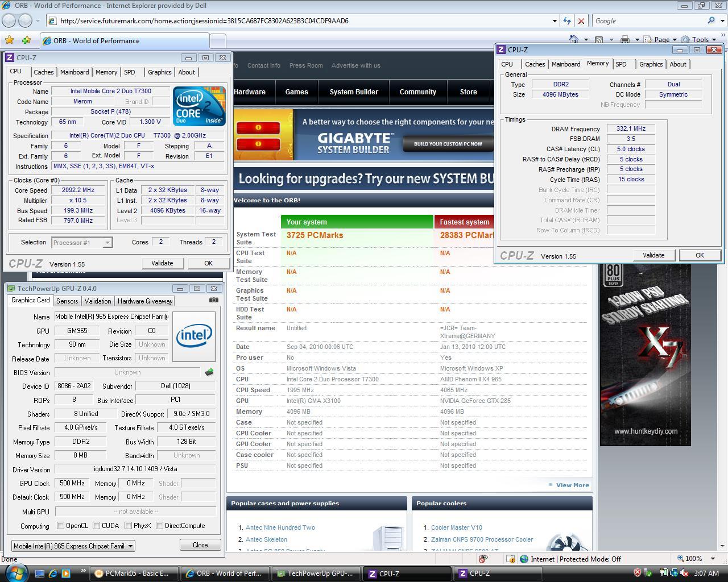
Task: Click the security shield tray icon
Action: [x=638, y=573]
